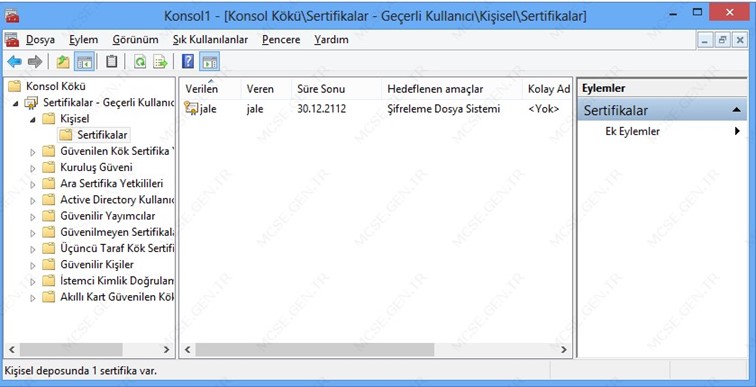Minimize the inner MDI child window

click(705, 40)
